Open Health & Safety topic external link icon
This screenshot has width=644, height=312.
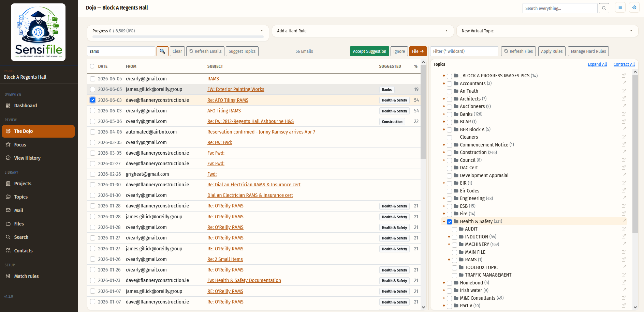pos(624,221)
